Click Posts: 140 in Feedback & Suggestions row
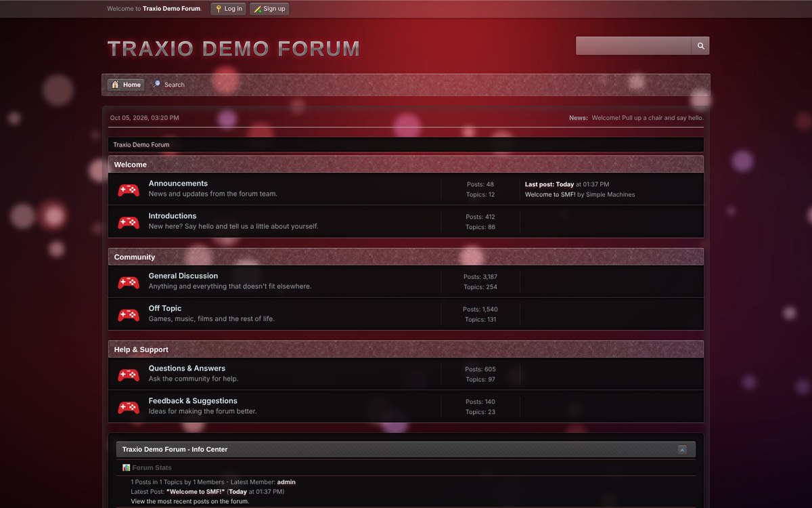Screen dimensions: 812x508 [480, 402]
